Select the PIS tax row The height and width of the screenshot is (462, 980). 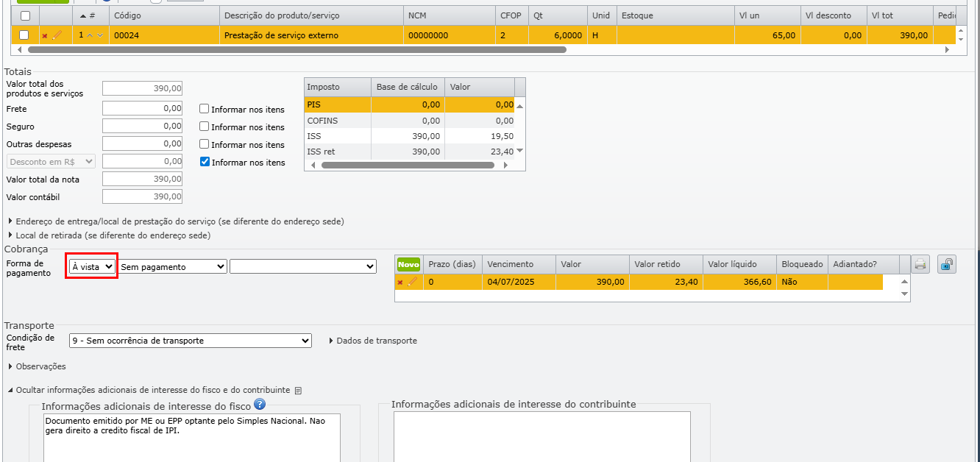(x=409, y=104)
